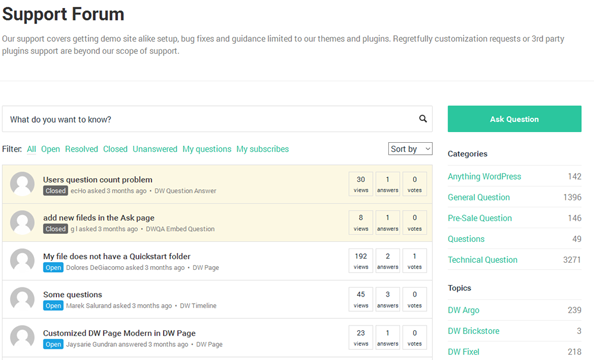Click the 23 views box
Viewport: 594px width, 360px height.
[361, 337]
